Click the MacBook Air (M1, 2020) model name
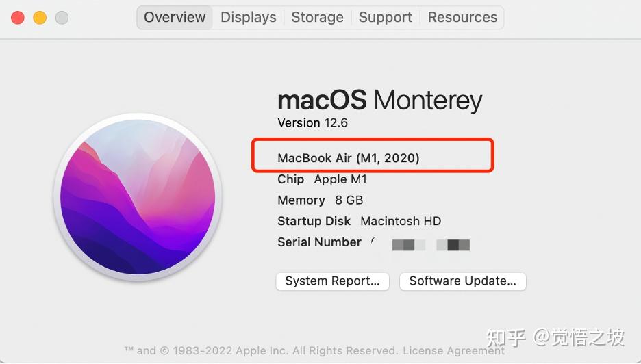Viewport: 641px width, 364px height. (348, 158)
